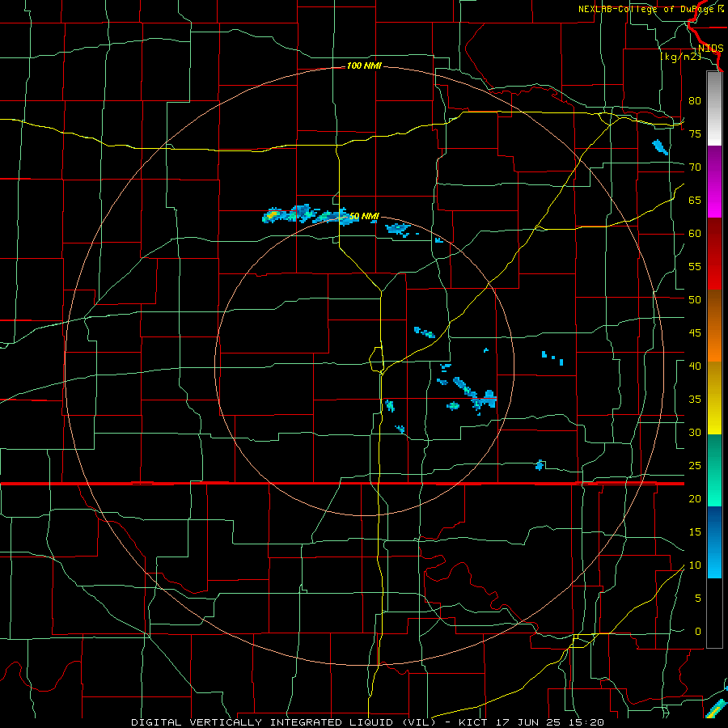The width and height of the screenshot is (728, 728).
Task: Click the 20 value on the VIL scale
Action: 695,498
